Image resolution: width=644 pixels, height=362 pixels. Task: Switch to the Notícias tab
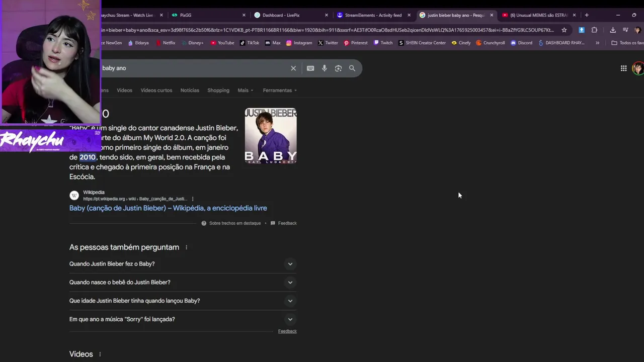pos(190,90)
